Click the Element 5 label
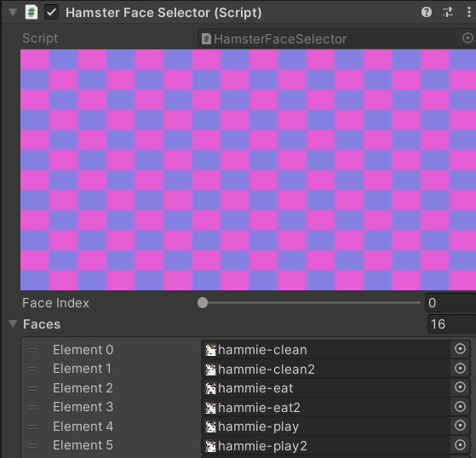The height and width of the screenshot is (458, 476). pyautogui.click(x=83, y=445)
